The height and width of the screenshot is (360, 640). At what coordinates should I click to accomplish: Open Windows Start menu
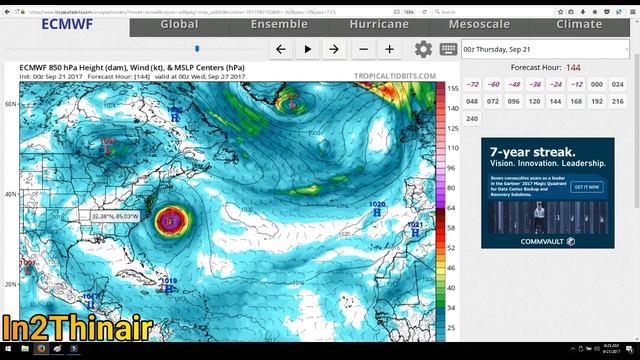[x=8, y=349]
